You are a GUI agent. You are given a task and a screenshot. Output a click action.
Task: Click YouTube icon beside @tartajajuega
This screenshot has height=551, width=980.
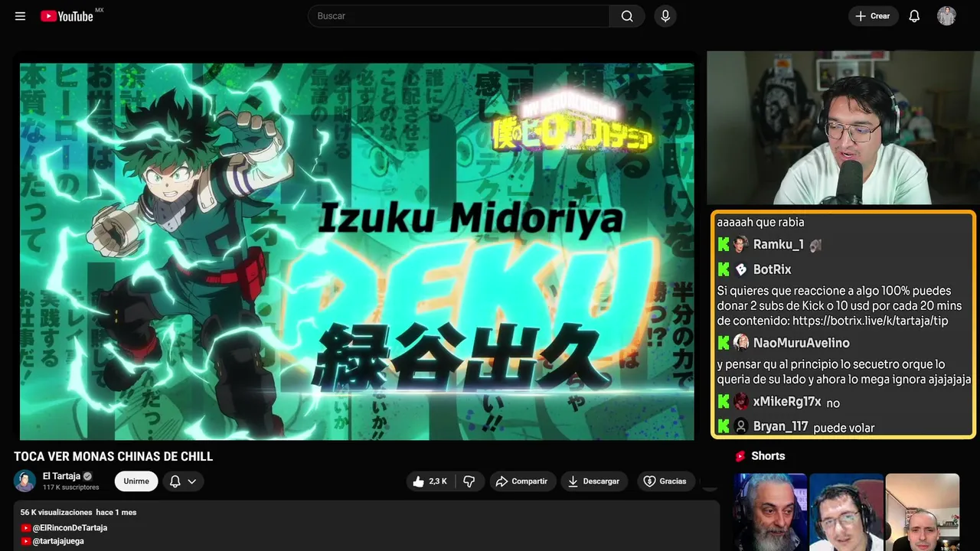pos(26,541)
